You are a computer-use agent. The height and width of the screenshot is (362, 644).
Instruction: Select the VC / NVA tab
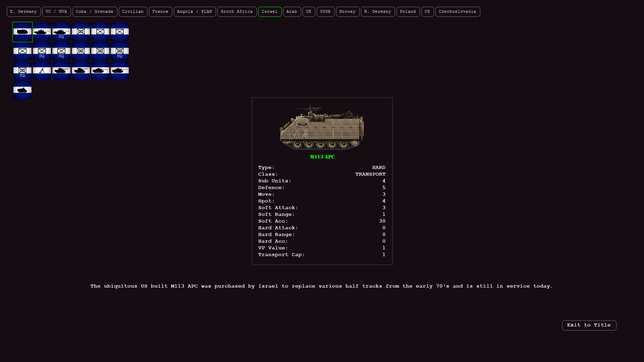coord(56,12)
